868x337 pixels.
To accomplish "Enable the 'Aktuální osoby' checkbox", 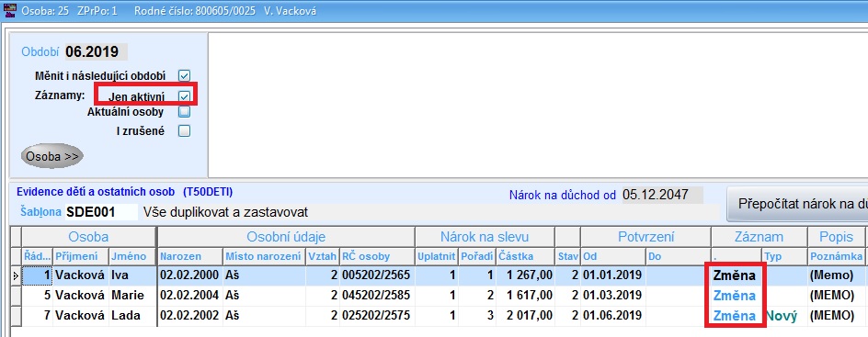I will pos(184,112).
